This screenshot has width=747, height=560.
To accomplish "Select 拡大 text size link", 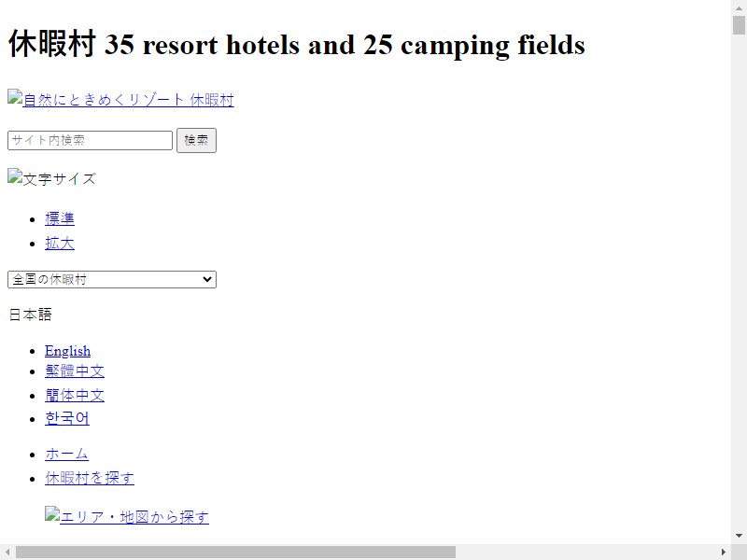I will click(60, 244).
